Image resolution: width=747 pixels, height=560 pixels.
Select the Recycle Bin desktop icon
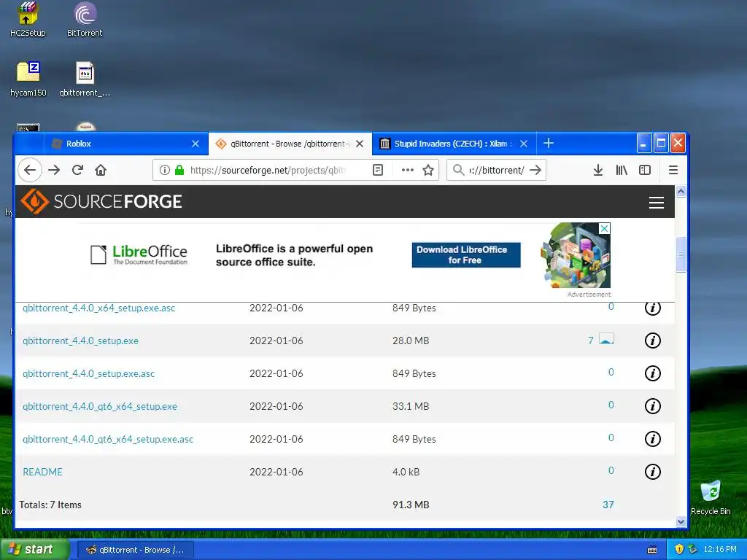(x=711, y=498)
